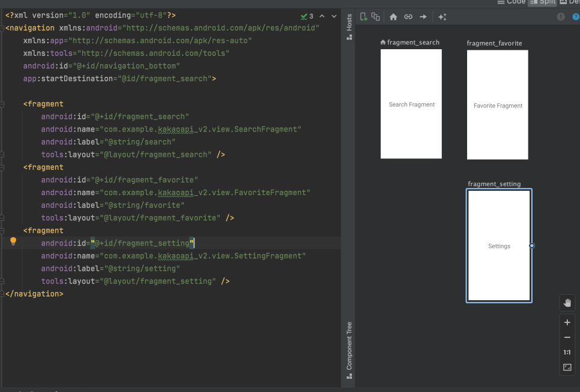The width and height of the screenshot is (580, 392).
Task: Click tools:layout fragment_search line
Action: point(133,155)
